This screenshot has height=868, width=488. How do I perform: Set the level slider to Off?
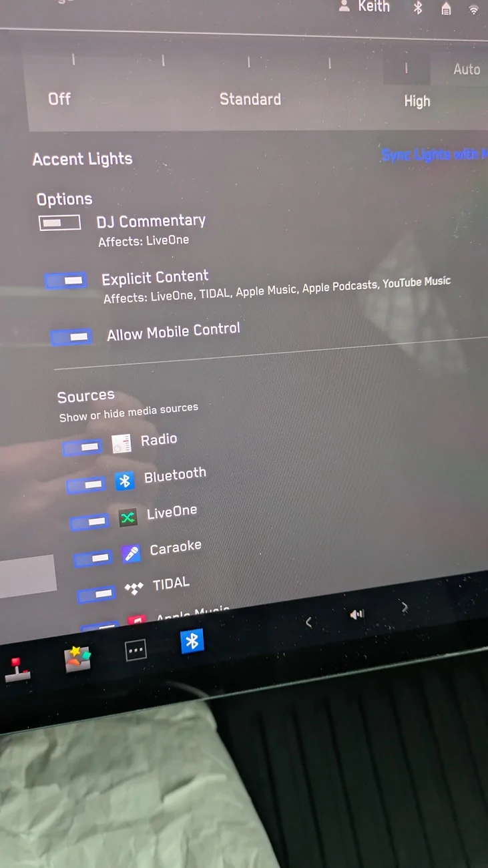59,99
